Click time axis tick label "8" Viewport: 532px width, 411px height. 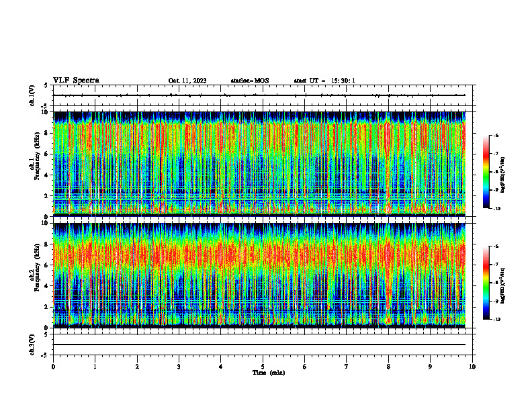[388, 367]
